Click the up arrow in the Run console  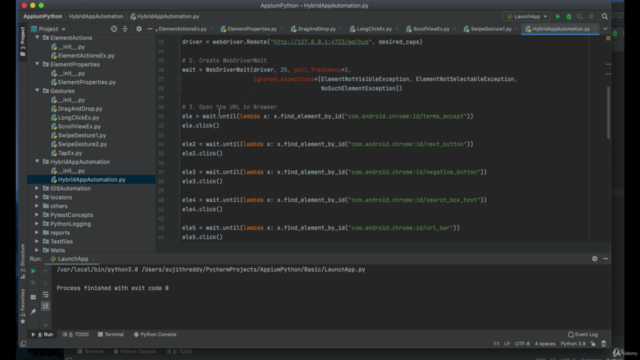(x=45, y=271)
